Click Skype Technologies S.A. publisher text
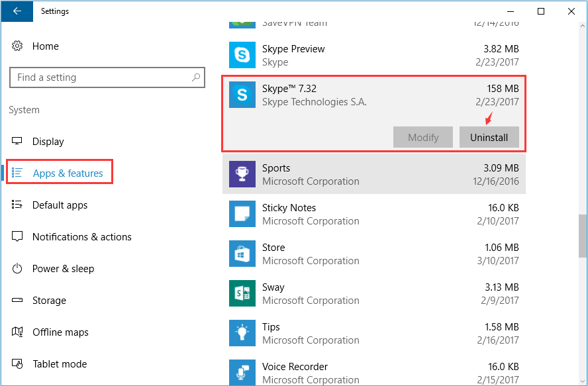This screenshot has width=588, height=386. point(315,102)
